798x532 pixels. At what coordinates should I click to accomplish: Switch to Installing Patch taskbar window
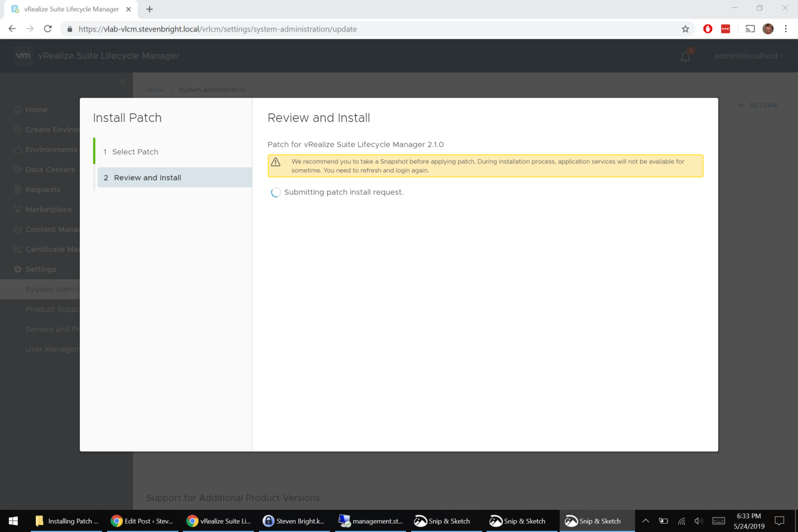(67, 521)
